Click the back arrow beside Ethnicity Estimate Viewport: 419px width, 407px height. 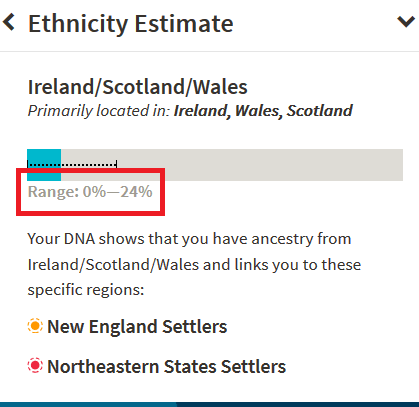[9, 22]
